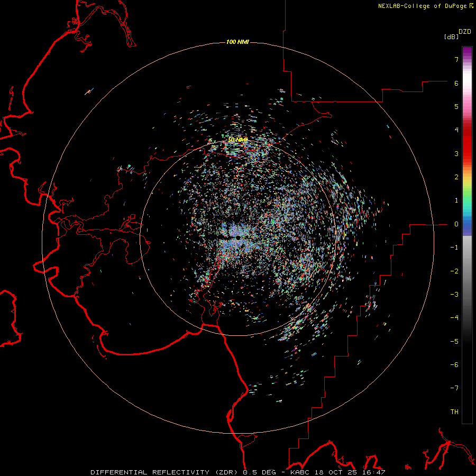Click the 0.5 DEG elevation text
This screenshot has height=476, width=476.
[259, 472]
